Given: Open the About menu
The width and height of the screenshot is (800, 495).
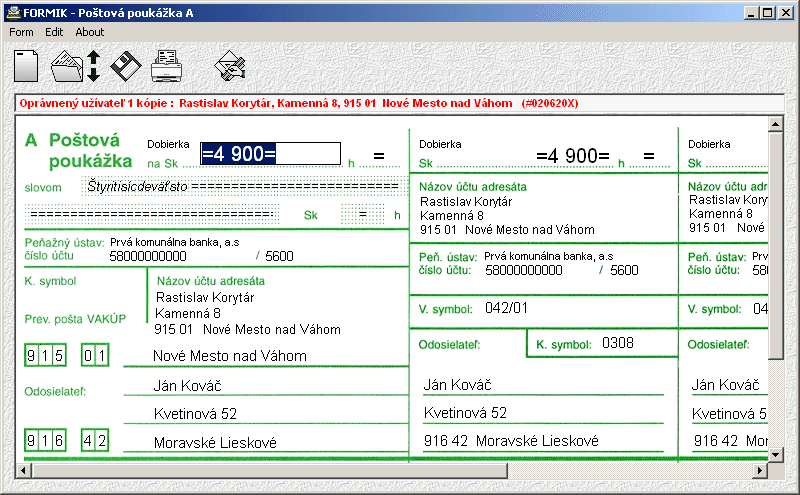Looking at the screenshot, I should point(90,32).
